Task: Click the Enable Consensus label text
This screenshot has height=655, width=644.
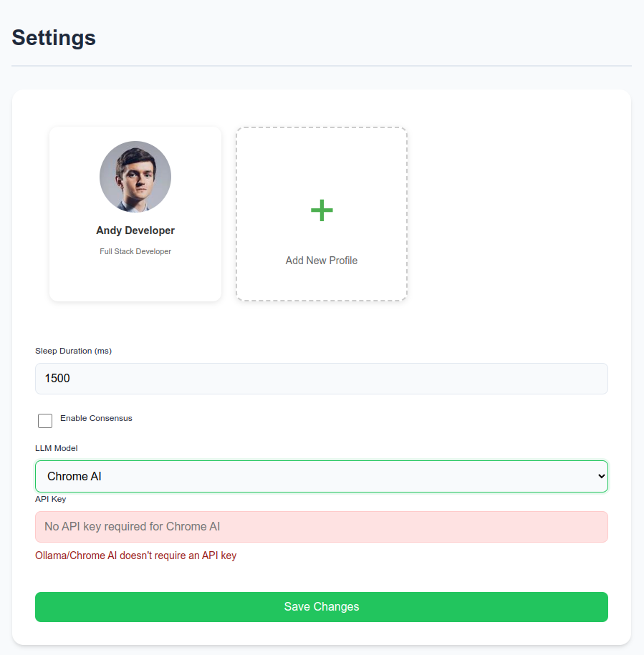Action: [96, 418]
